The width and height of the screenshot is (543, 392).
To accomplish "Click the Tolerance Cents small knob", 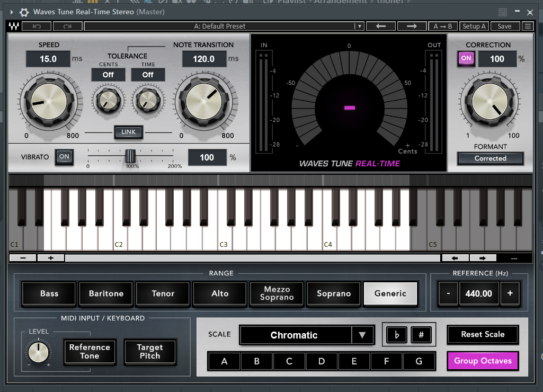I will click(109, 101).
